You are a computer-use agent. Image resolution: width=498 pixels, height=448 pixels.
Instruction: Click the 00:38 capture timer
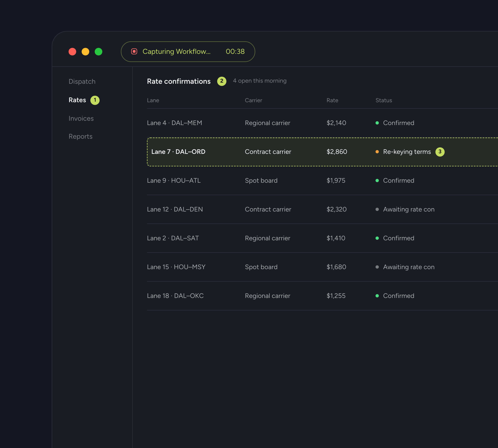coord(235,51)
